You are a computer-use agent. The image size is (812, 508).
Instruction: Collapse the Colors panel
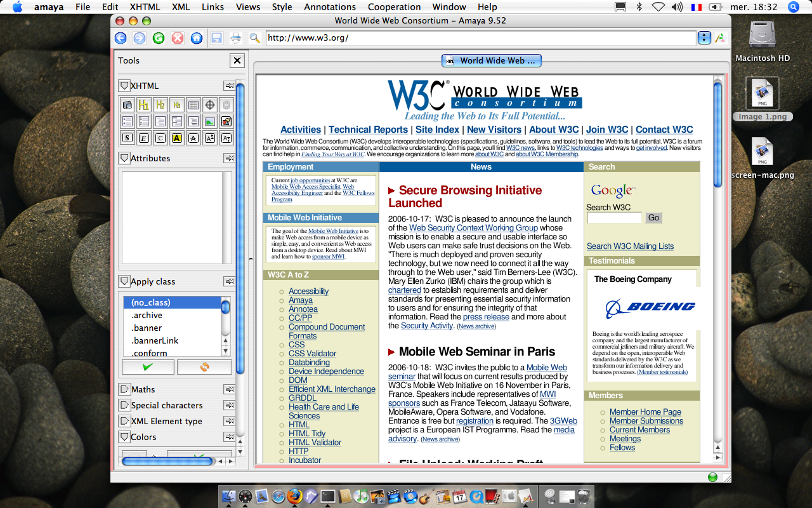tap(124, 437)
